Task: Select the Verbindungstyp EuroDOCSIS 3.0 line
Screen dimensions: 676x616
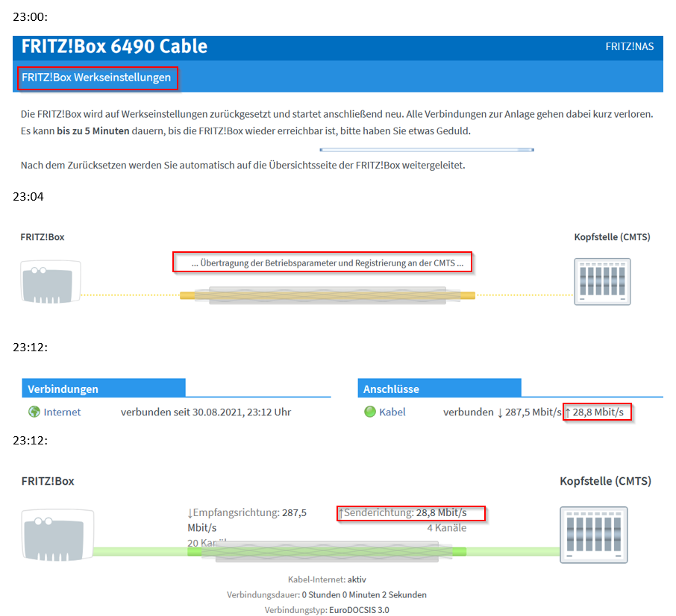Action: [327, 610]
